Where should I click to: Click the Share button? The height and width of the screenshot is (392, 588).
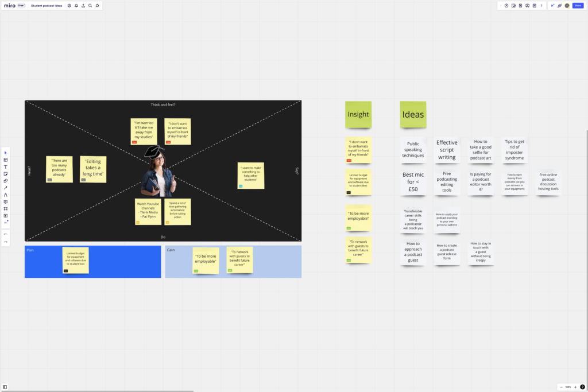(x=578, y=6)
